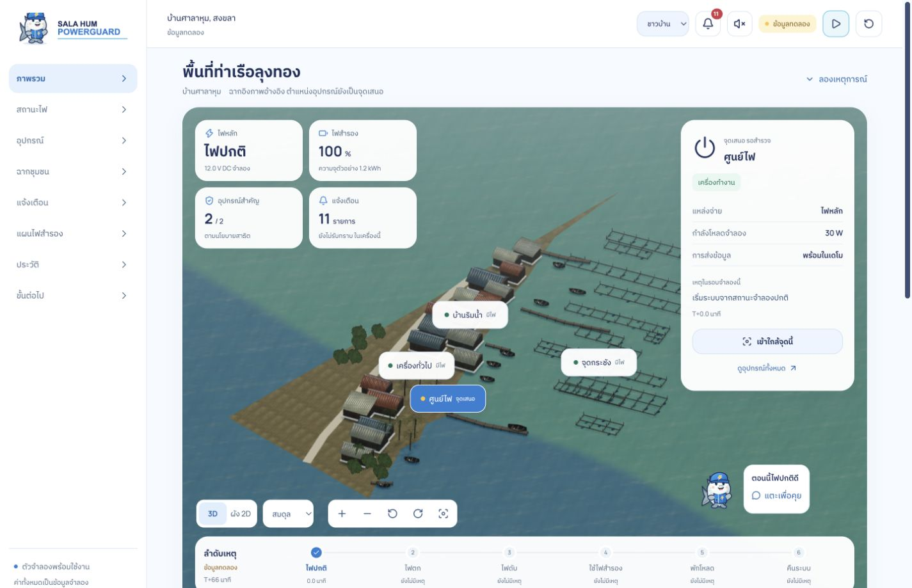The width and height of the screenshot is (912, 588).
Task: Toggle the muted speaker icon
Action: [740, 24]
